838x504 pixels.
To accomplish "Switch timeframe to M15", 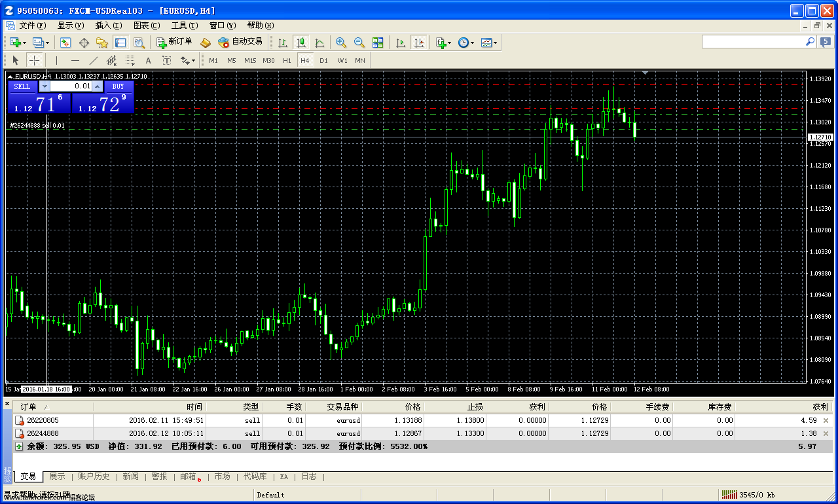I will pyautogui.click(x=250, y=60).
